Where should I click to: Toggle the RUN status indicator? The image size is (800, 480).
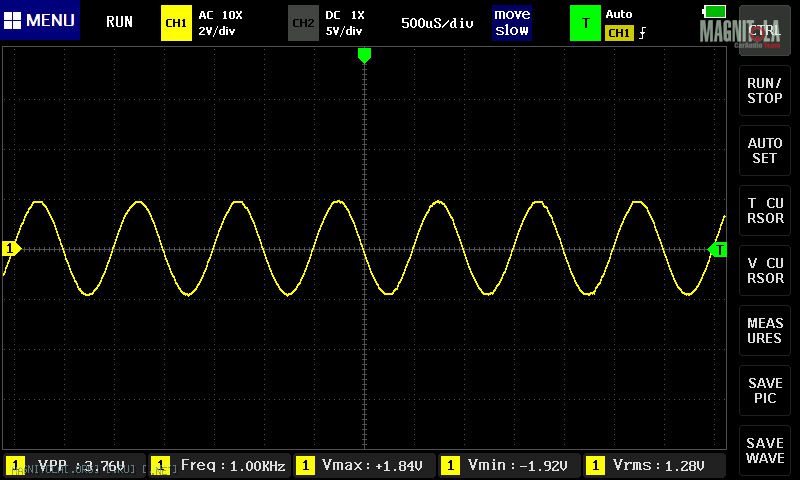coord(119,22)
